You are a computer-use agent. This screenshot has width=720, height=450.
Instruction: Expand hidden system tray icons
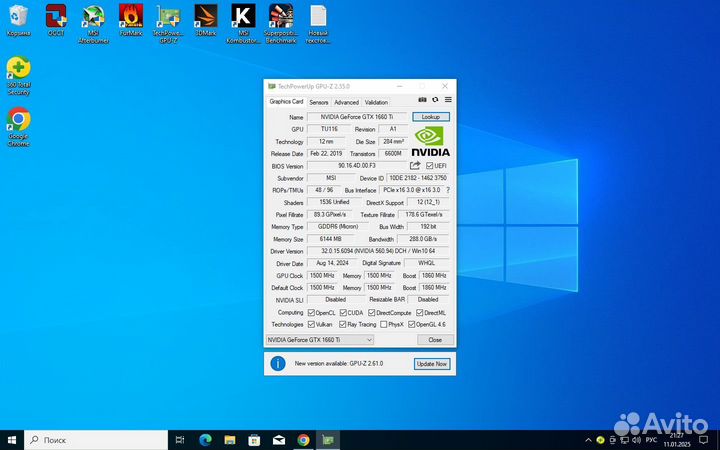[588, 440]
